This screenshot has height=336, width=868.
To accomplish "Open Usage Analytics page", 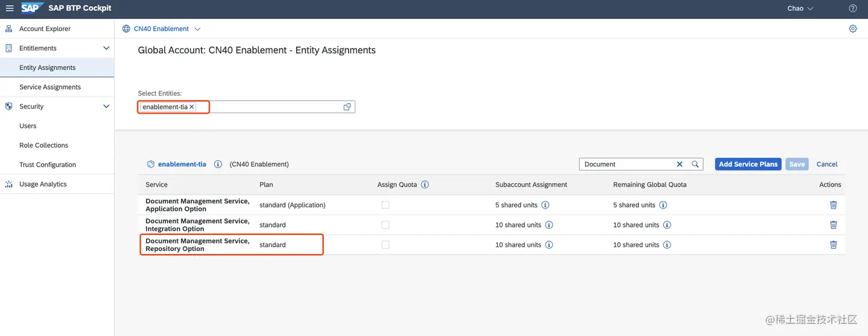I will [43, 184].
